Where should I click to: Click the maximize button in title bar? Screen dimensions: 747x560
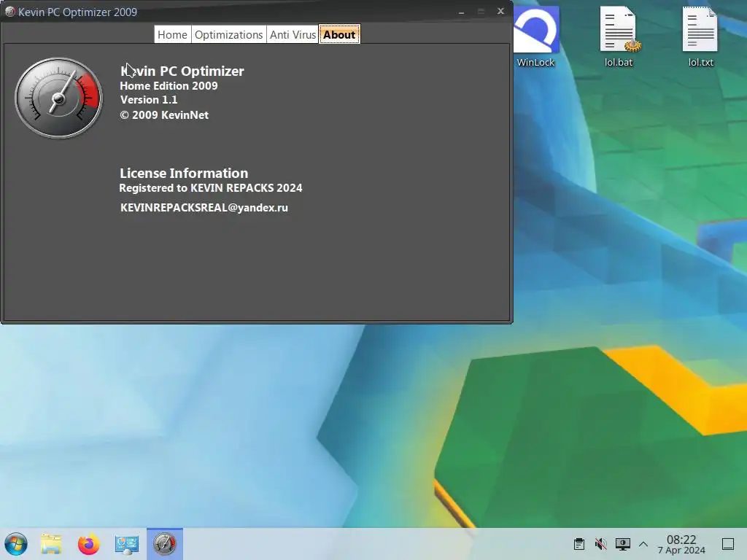(x=481, y=12)
